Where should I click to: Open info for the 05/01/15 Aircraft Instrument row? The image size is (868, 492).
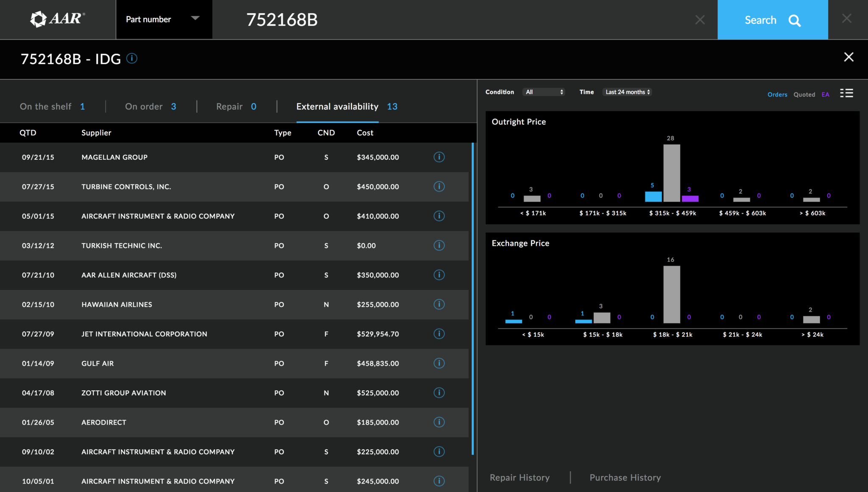439,216
